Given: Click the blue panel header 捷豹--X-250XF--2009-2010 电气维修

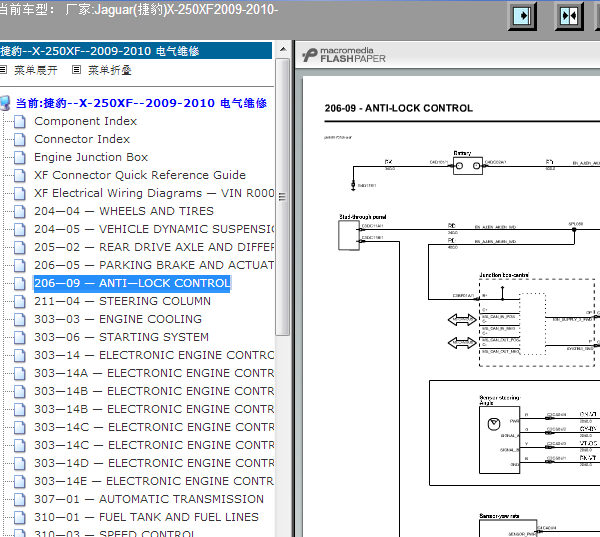Looking at the screenshot, I should click(x=136, y=51).
